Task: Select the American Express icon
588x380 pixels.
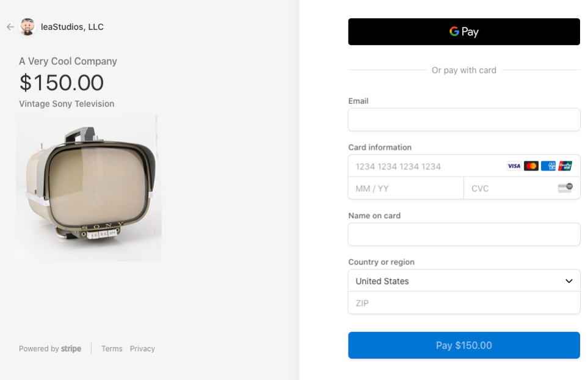Action: tap(548, 166)
